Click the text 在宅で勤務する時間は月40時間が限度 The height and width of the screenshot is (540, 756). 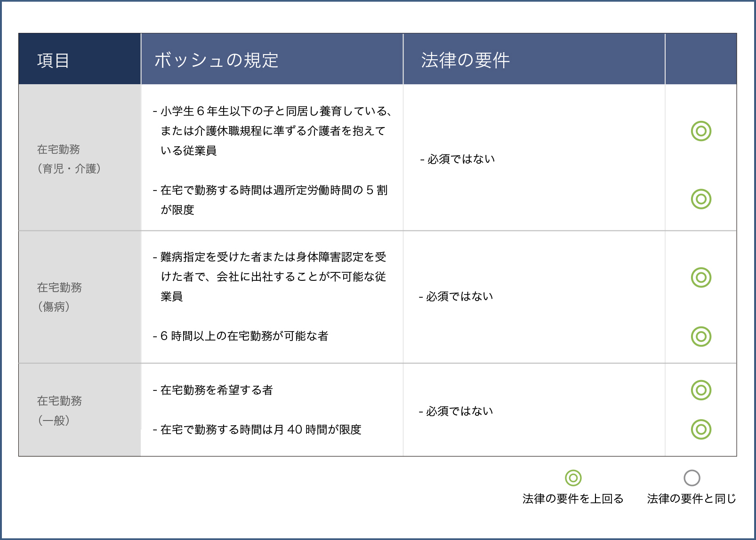pyautogui.click(x=261, y=429)
